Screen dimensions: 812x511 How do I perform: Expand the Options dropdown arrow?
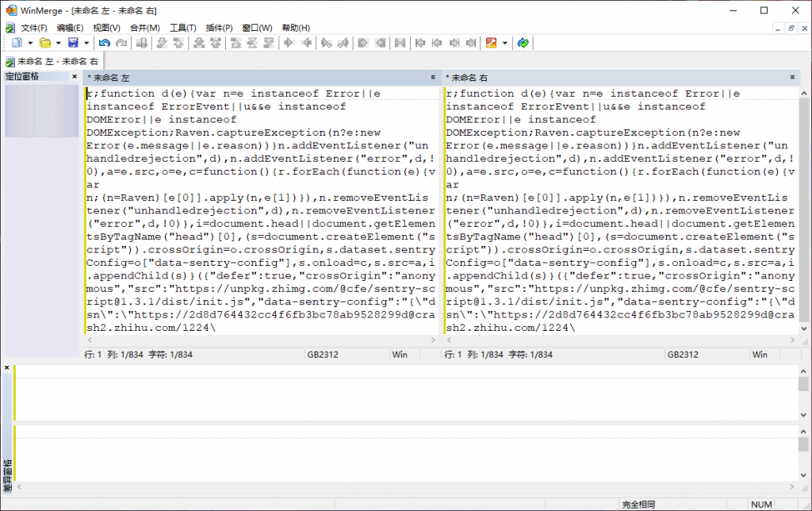[504, 43]
